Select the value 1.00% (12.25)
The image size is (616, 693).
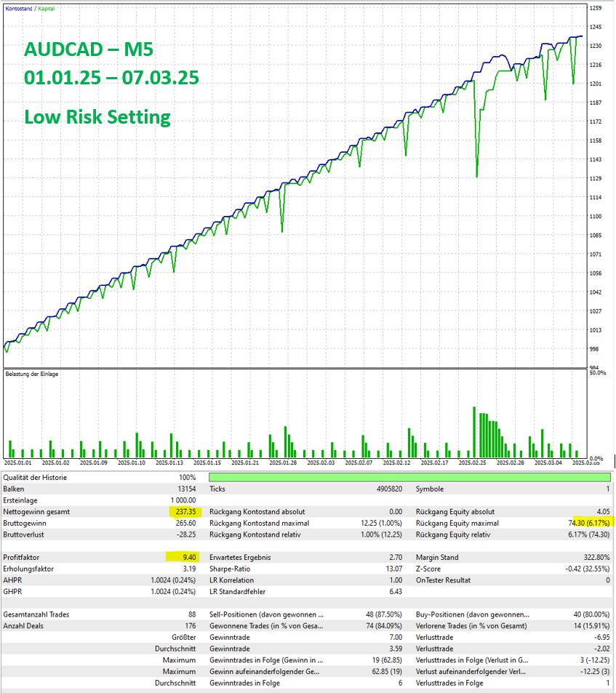(x=381, y=534)
